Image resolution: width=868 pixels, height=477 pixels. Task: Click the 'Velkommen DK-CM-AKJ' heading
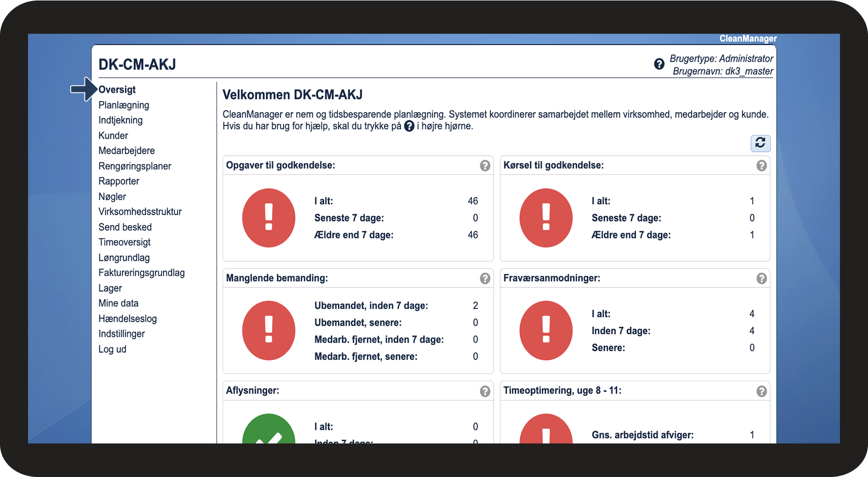pyautogui.click(x=293, y=94)
